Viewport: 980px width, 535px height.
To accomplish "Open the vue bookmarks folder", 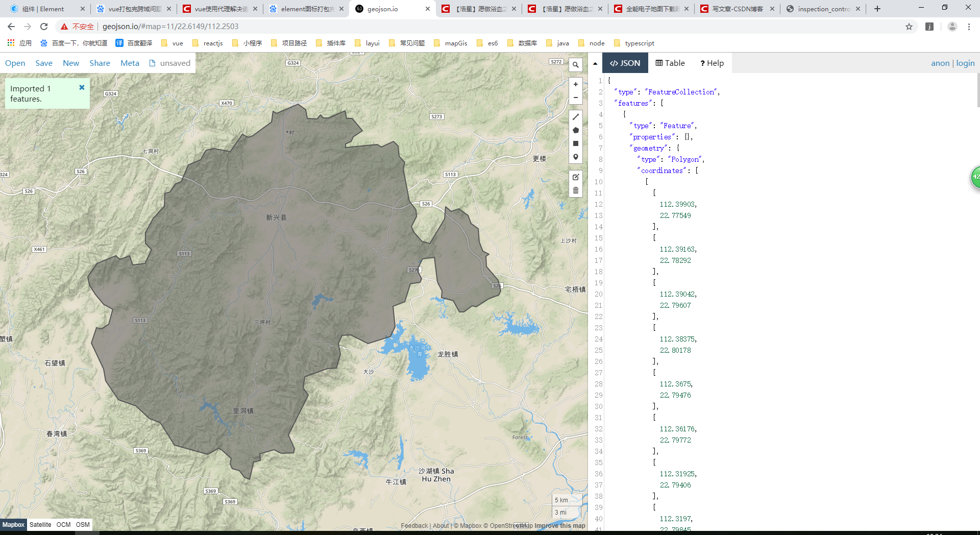I will point(173,43).
